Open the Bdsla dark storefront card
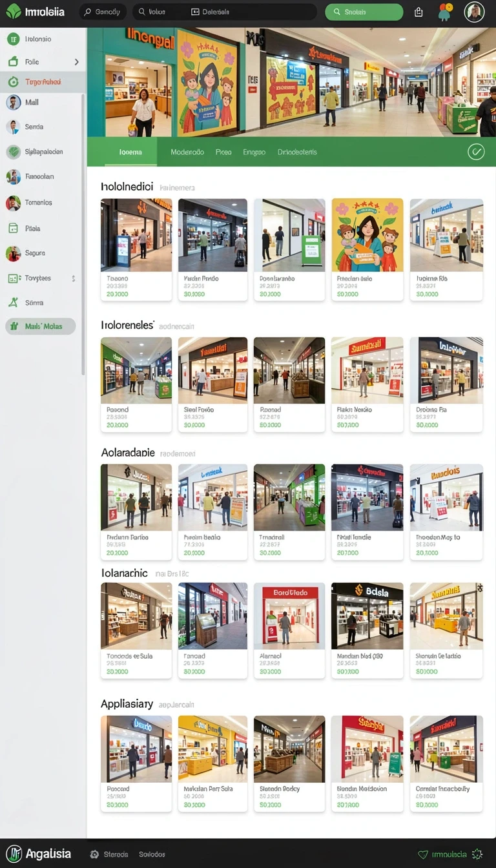 pos(367,630)
